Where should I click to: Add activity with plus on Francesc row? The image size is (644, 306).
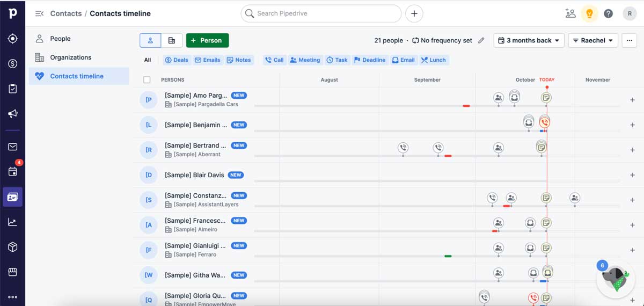pyautogui.click(x=632, y=225)
